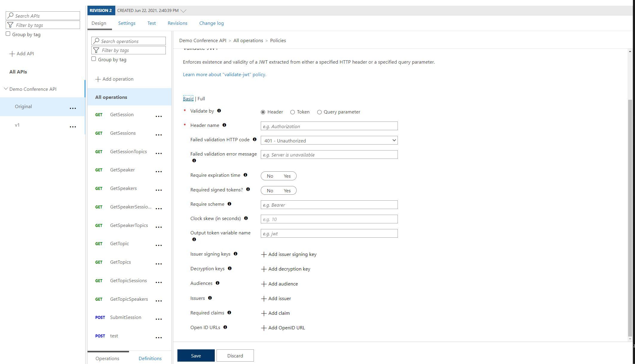Click plus icon to Add OpenID URL
This screenshot has width=635, height=364.
coord(264,328)
